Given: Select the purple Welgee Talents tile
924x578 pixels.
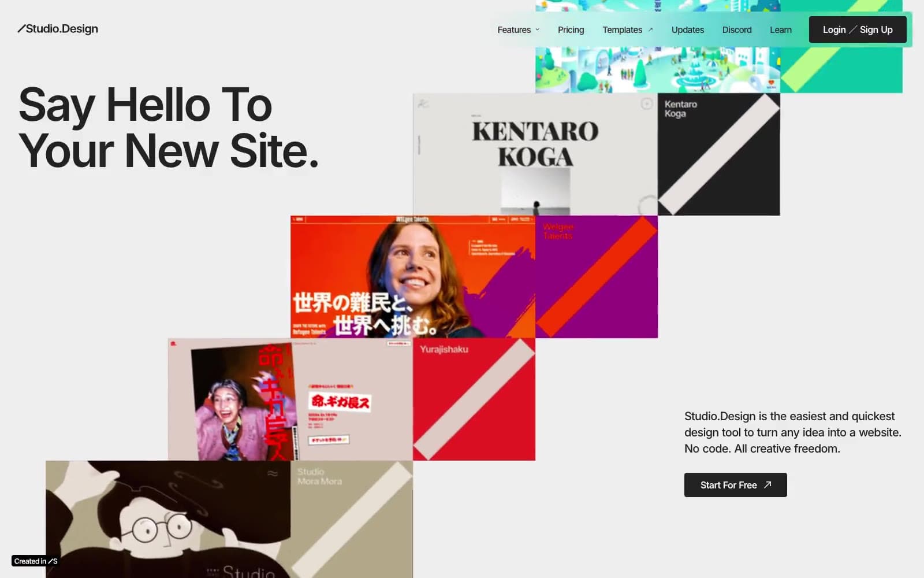Looking at the screenshot, I should tap(597, 277).
